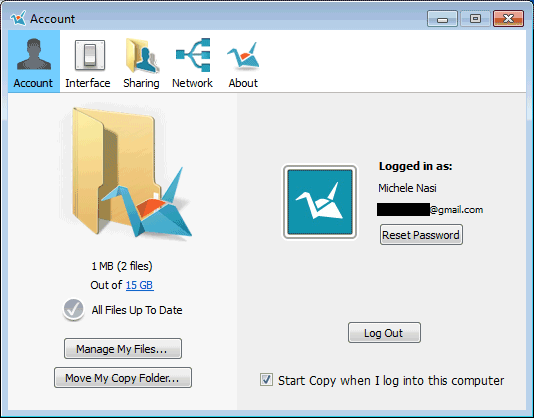Open the About origami bird tab

pos(243,56)
